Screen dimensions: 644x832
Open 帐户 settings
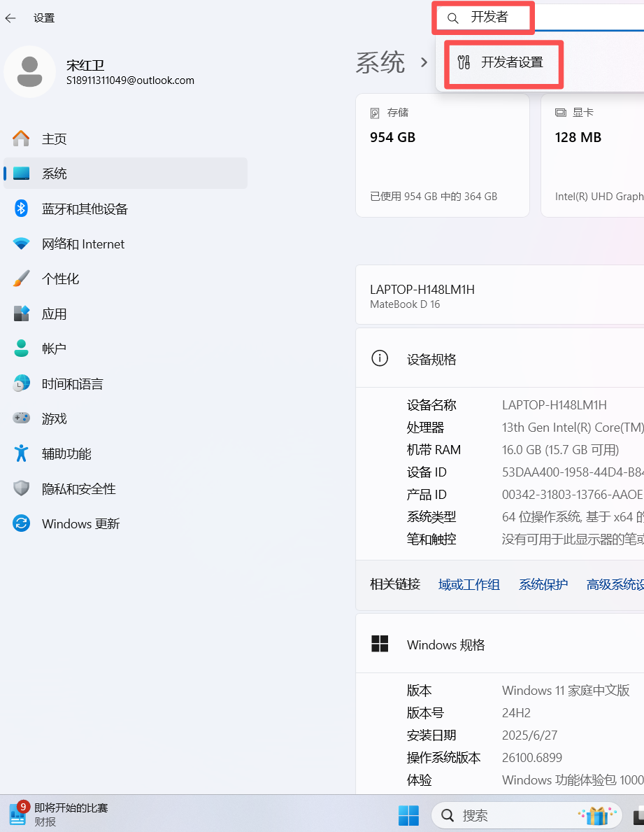coord(125,348)
